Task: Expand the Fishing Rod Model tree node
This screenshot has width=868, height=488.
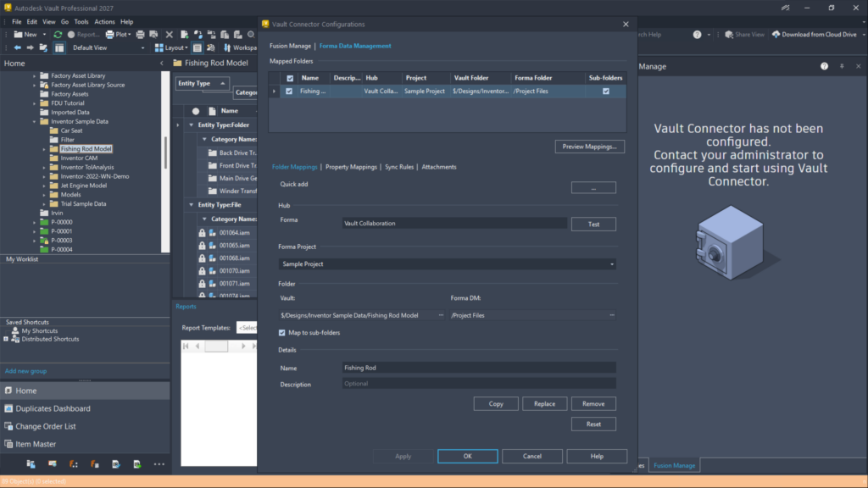Action: 44,149
